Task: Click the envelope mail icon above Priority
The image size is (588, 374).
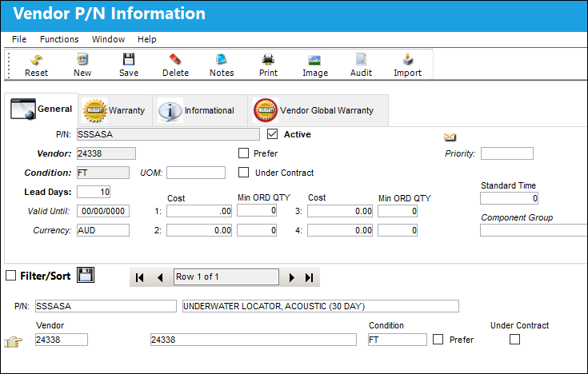Action: point(450,137)
